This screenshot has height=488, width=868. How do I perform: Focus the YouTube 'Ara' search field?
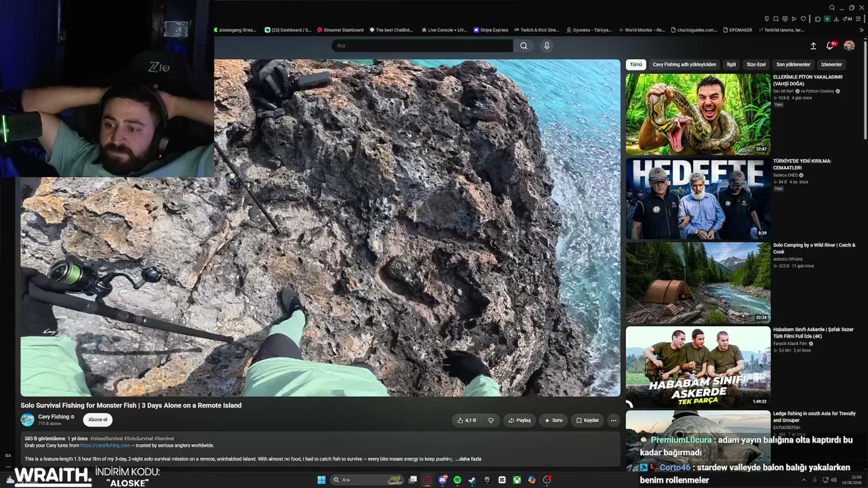(x=422, y=45)
